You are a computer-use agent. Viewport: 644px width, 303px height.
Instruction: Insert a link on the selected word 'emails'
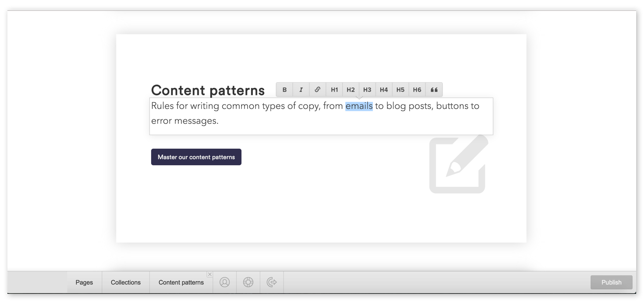pos(317,89)
